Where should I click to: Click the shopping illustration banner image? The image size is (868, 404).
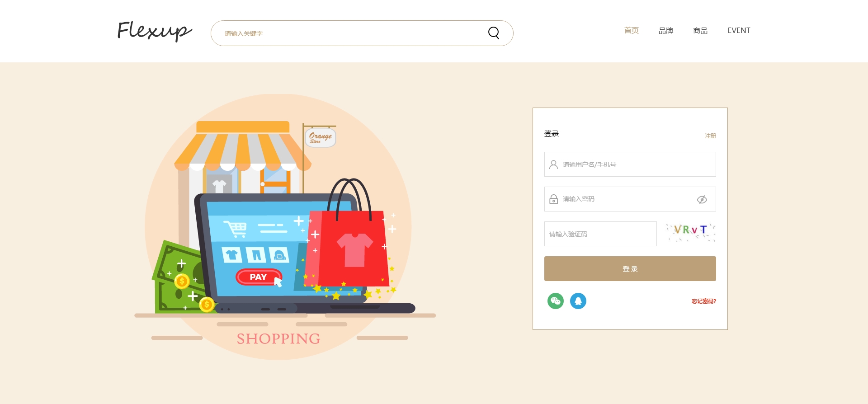(x=285, y=227)
